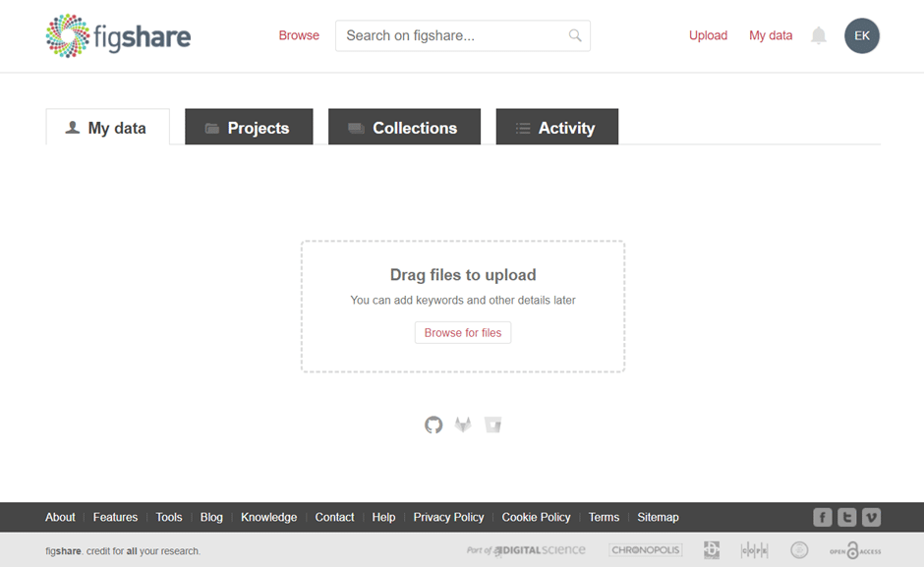
Task: Click the Chronopolis logo in footer
Action: 645,550
